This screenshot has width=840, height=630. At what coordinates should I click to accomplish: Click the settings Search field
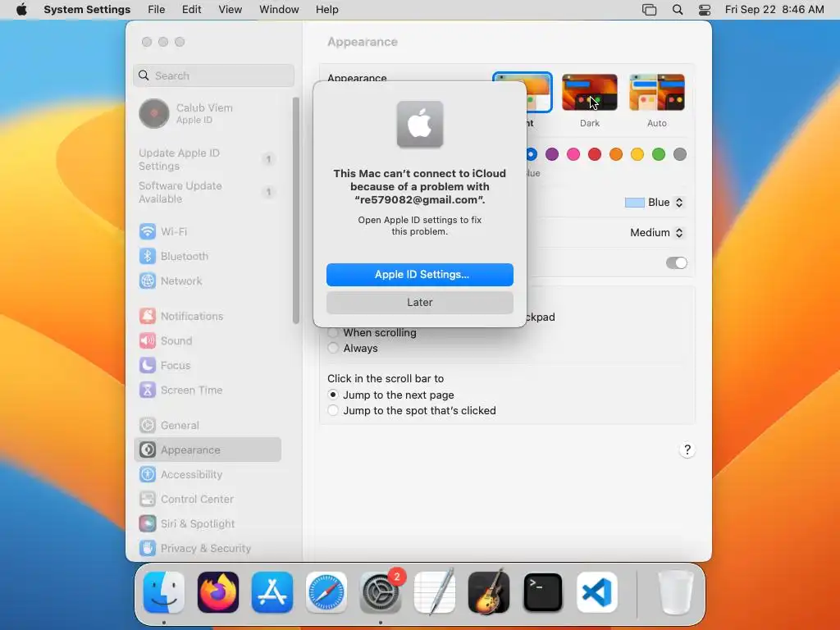[213, 75]
